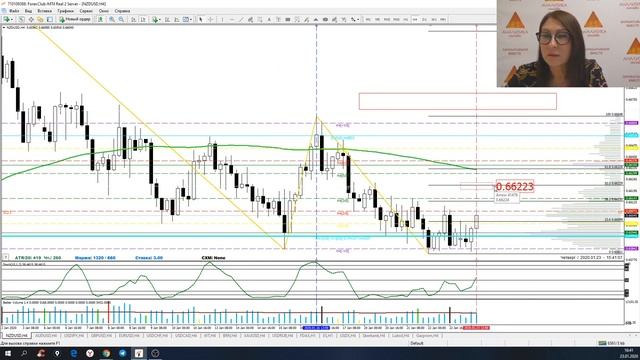Viewport: 640px width, 360px height.
Task: Switch to the USDJPY,H4 chart tab
Action: [x=74, y=336]
